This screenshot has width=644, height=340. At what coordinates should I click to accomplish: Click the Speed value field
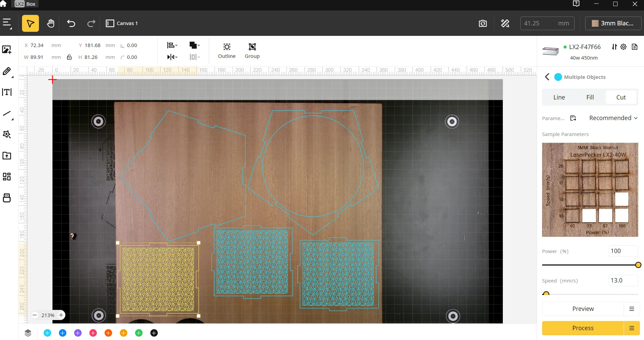coord(623,280)
